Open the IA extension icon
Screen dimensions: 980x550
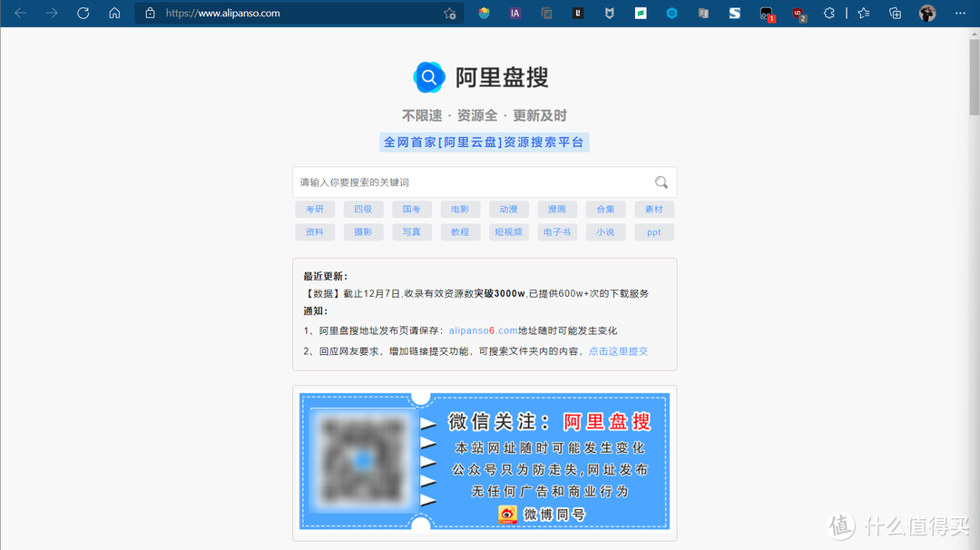click(x=515, y=13)
